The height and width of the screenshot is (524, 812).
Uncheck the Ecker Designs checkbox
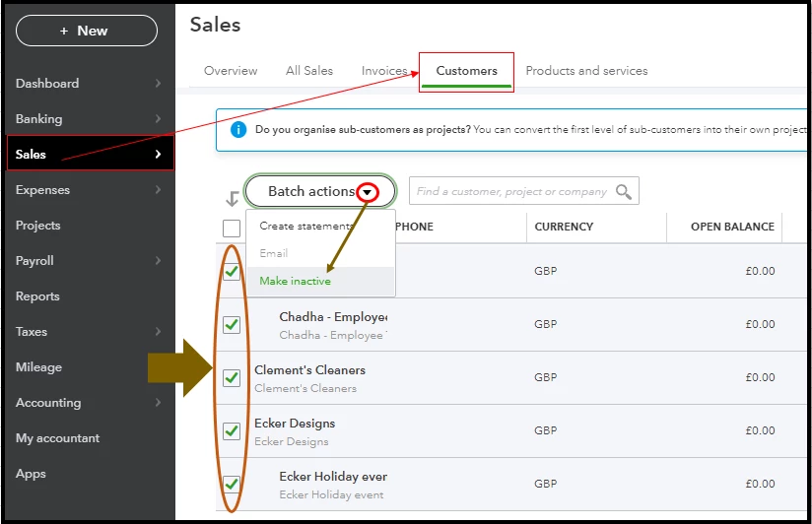coord(232,430)
